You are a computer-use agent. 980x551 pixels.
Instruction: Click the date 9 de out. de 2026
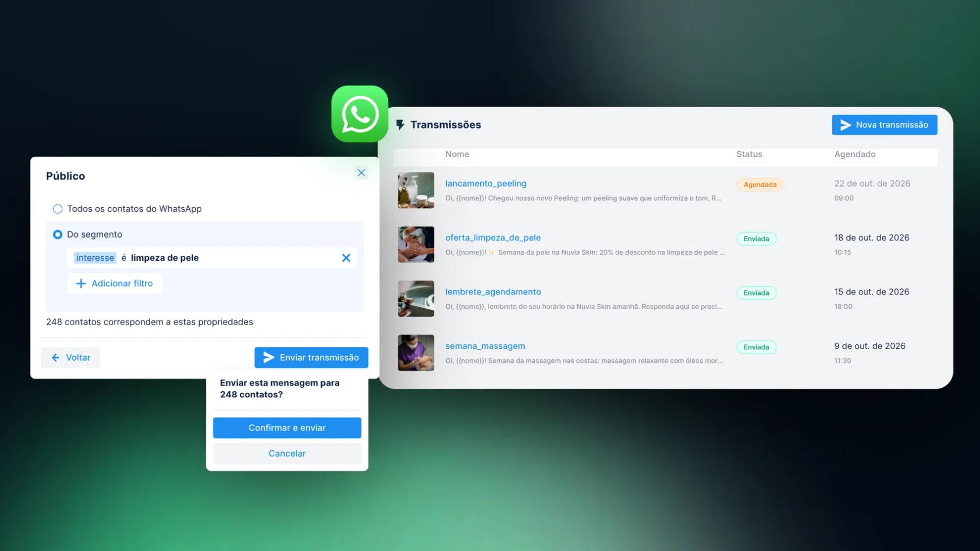point(870,346)
